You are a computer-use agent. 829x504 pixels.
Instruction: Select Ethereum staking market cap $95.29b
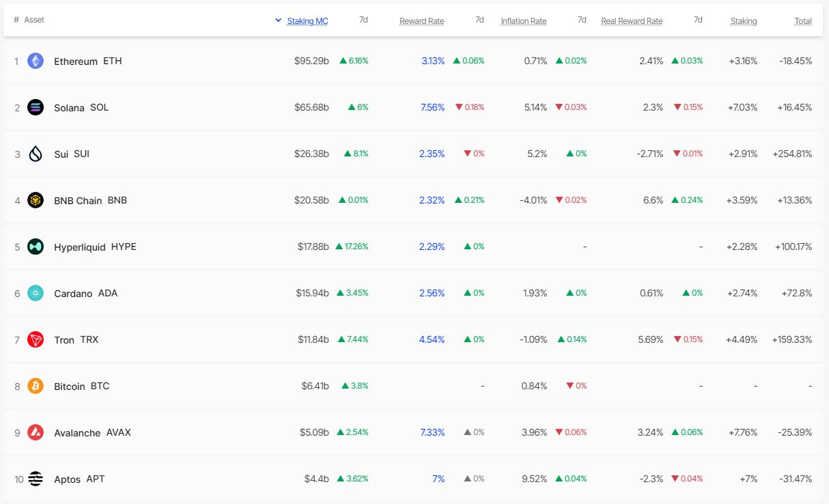tap(311, 61)
